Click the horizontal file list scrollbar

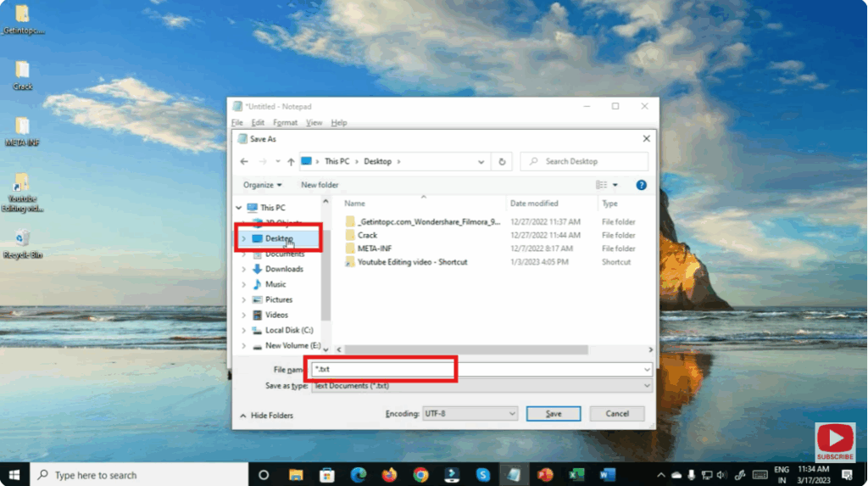click(x=465, y=349)
